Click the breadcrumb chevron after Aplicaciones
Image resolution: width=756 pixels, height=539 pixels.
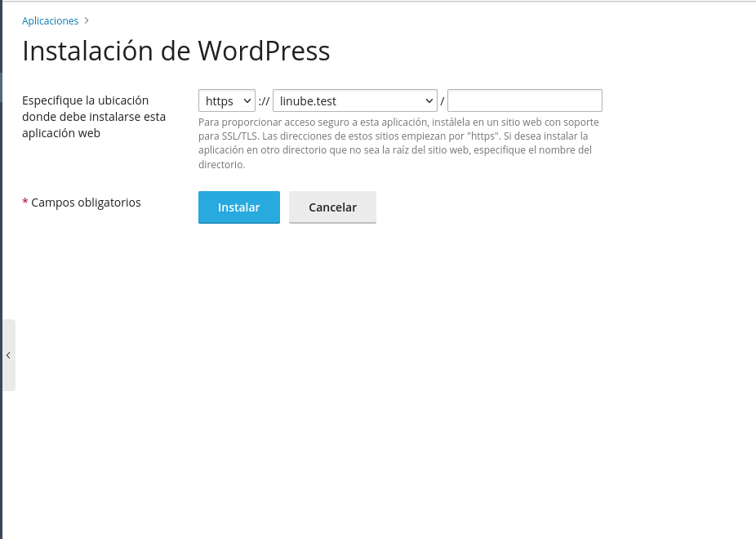[x=87, y=20]
